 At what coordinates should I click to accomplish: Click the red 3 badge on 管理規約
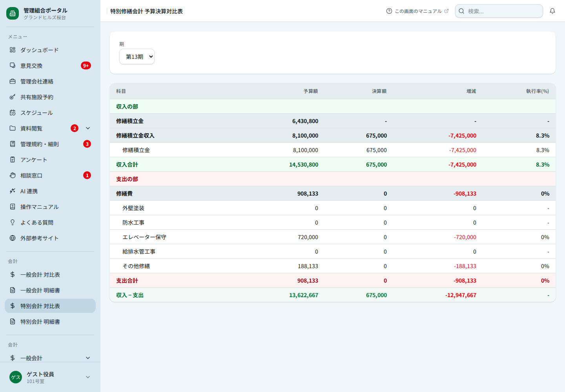click(87, 144)
